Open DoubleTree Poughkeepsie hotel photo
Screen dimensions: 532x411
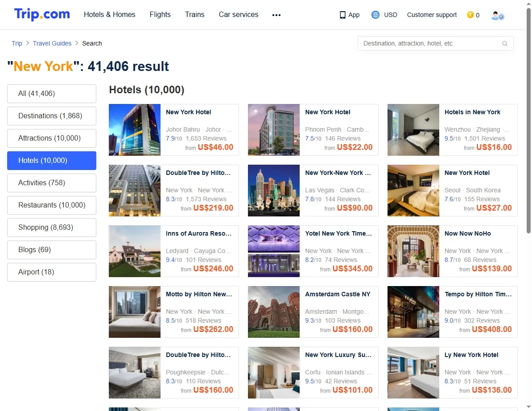[135, 373]
